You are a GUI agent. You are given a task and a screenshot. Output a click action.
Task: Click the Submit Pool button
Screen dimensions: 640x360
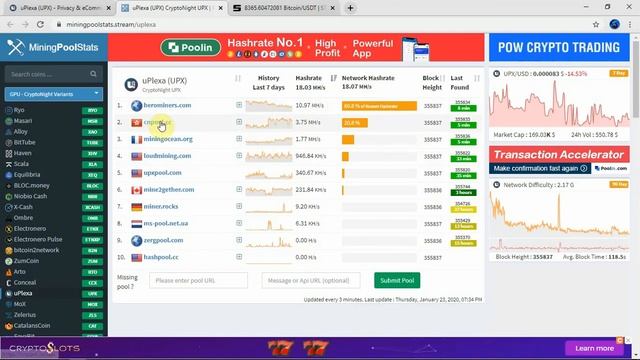[x=397, y=280]
